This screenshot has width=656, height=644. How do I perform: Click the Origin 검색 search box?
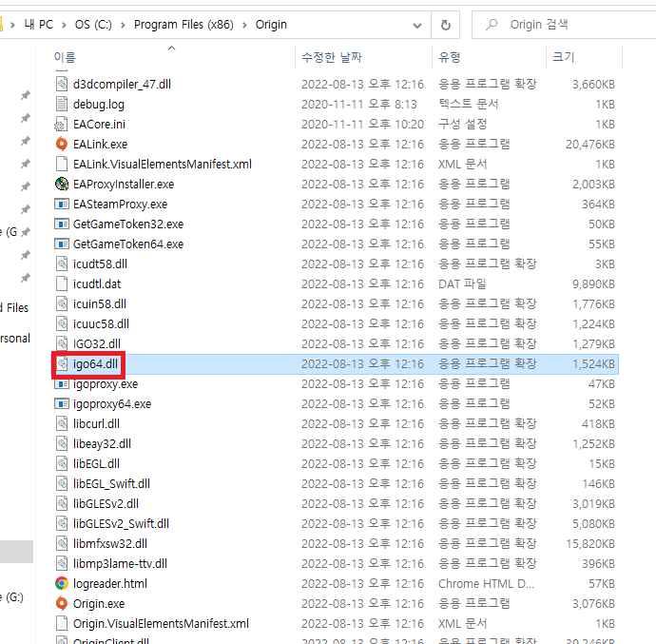(x=565, y=25)
